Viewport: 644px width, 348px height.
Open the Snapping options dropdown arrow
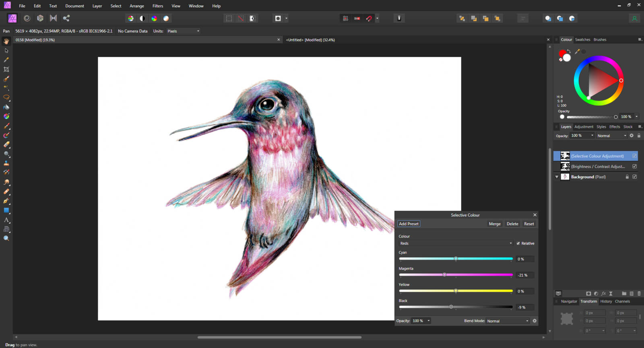[x=377, y=19]
